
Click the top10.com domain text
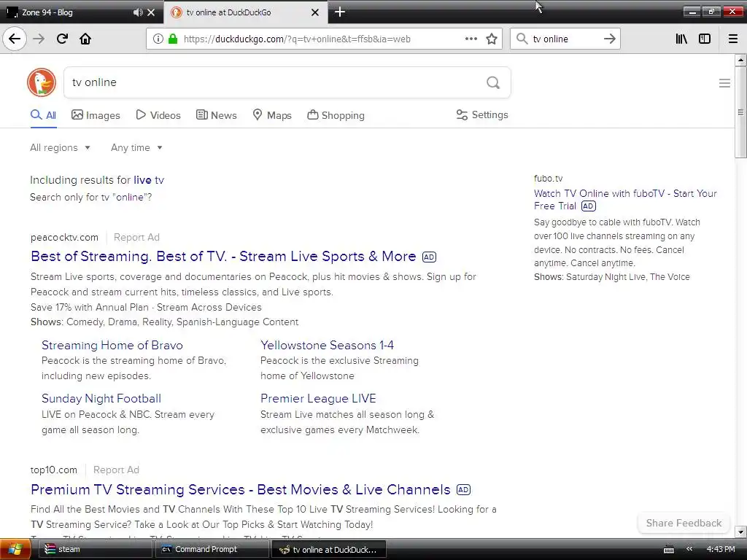pos(54,470)
